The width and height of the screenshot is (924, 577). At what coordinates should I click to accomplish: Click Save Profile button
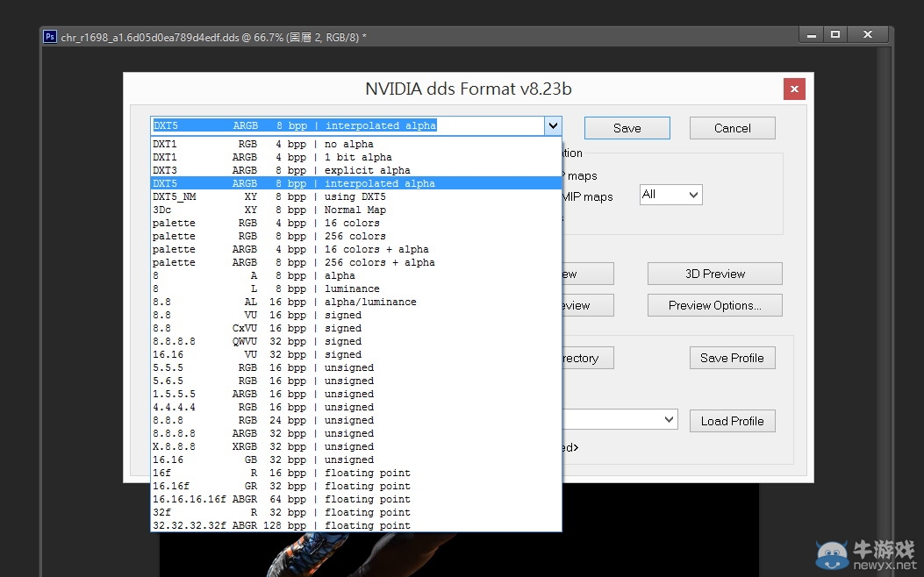click(733, 358)
